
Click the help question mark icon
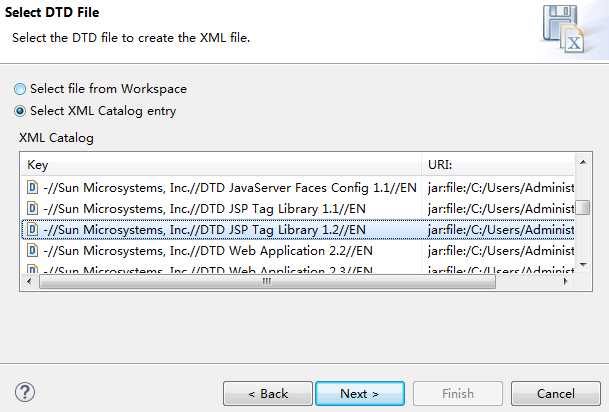point(26,392)
